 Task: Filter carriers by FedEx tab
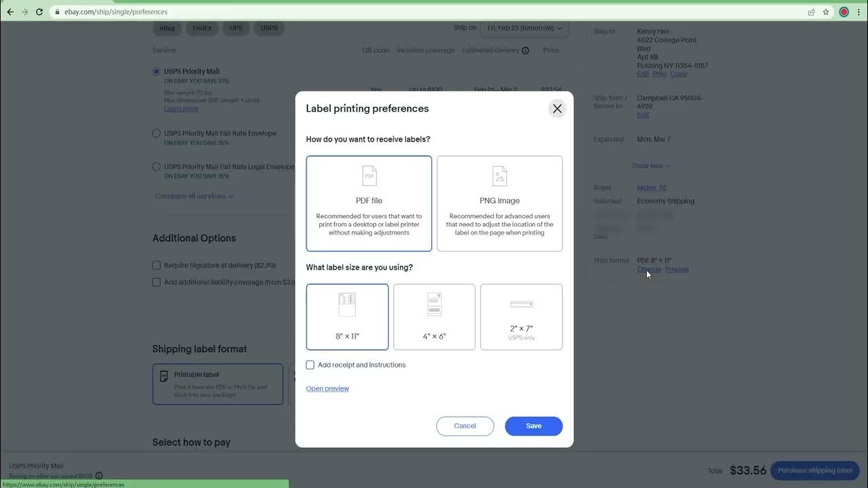202,28
